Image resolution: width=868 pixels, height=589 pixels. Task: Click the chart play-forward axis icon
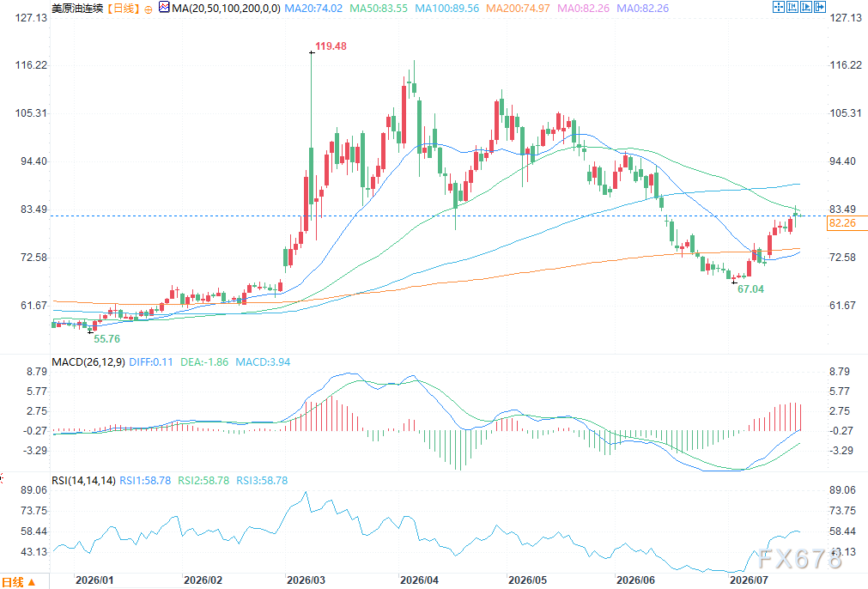(x=806, y=7)
